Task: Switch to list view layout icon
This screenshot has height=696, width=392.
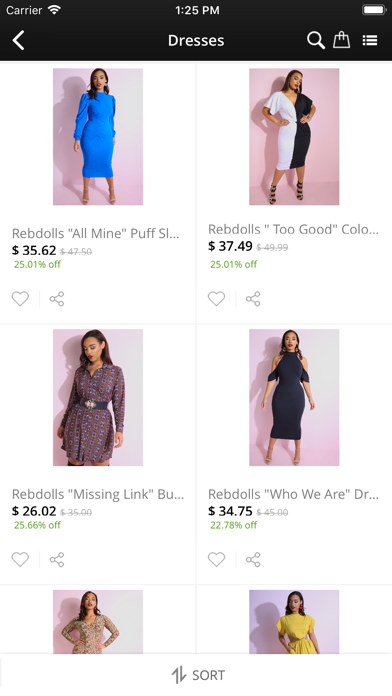Action: [x=370, y=40]
